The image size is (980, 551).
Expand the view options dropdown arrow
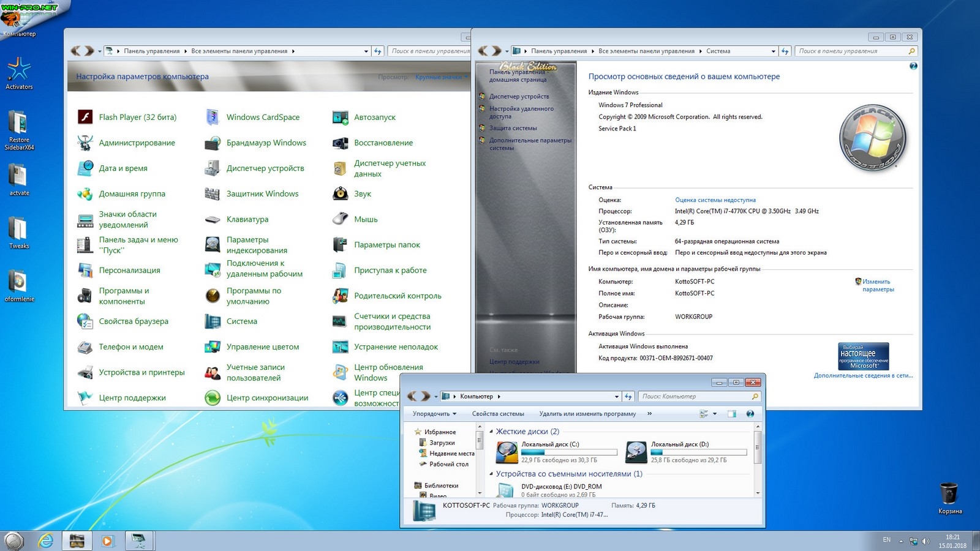pyautogui.click(x=715, y=414)
